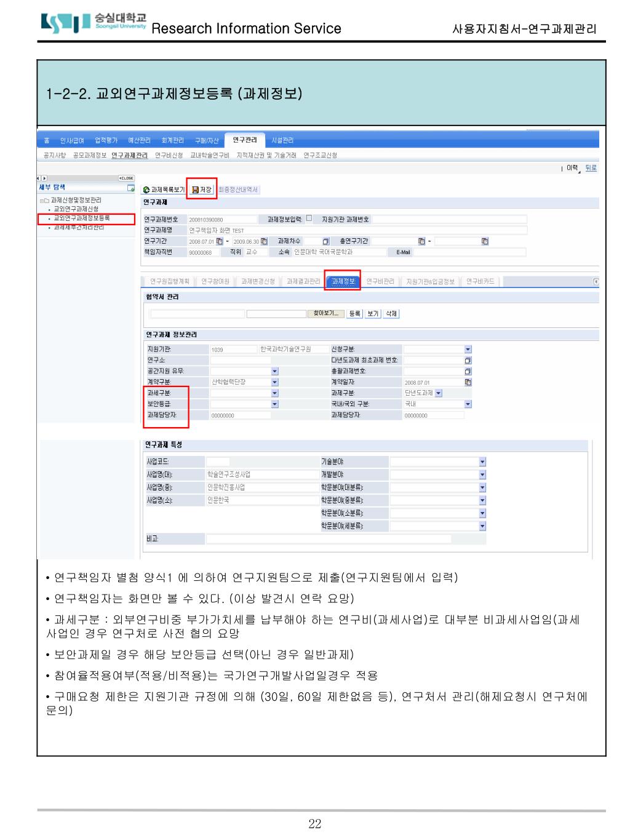Open the 인사/급여 top menu
This screenshot has width=630, height=840.
[72, 140]
